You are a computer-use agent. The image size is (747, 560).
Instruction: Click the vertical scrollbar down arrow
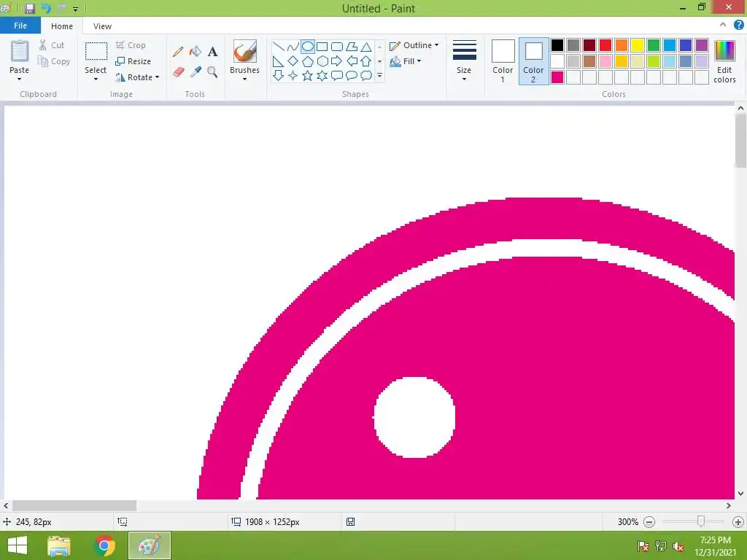click(x=740, y=494)
